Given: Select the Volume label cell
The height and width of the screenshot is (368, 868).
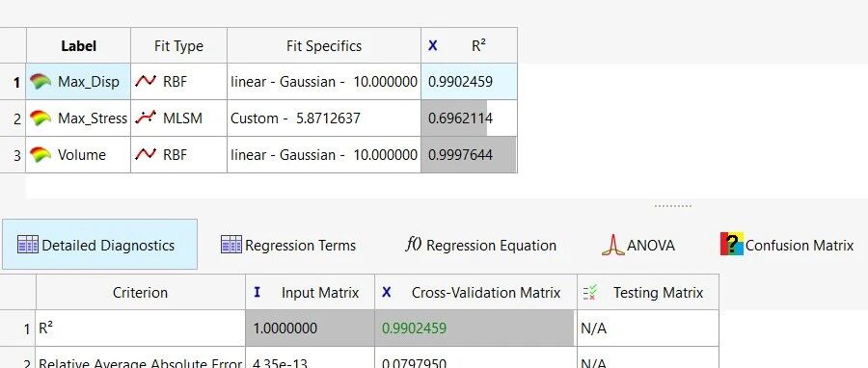Looking at the screenshot, I should (79, 155).
